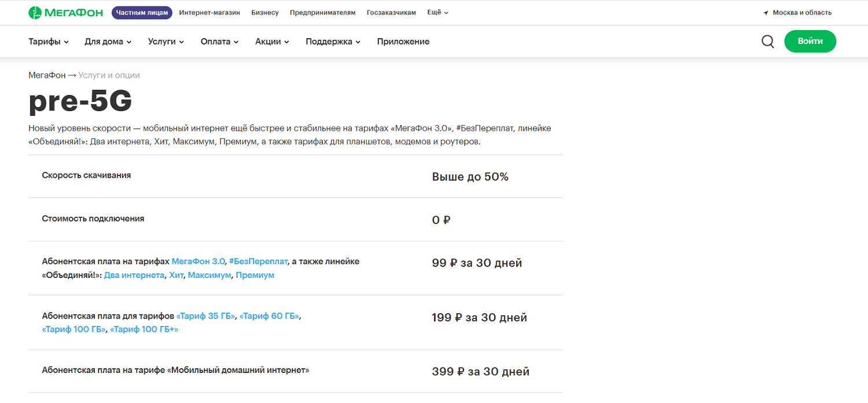Click the green Войти button
This screenshot has width=868, height=403.
(x=810, y=42)
